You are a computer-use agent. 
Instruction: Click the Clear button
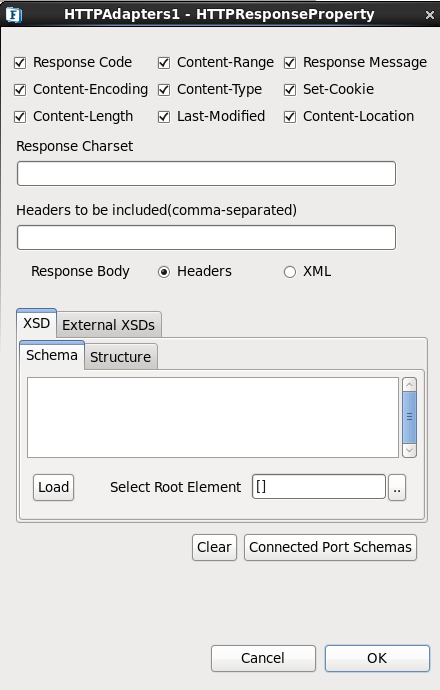(214, 547)
